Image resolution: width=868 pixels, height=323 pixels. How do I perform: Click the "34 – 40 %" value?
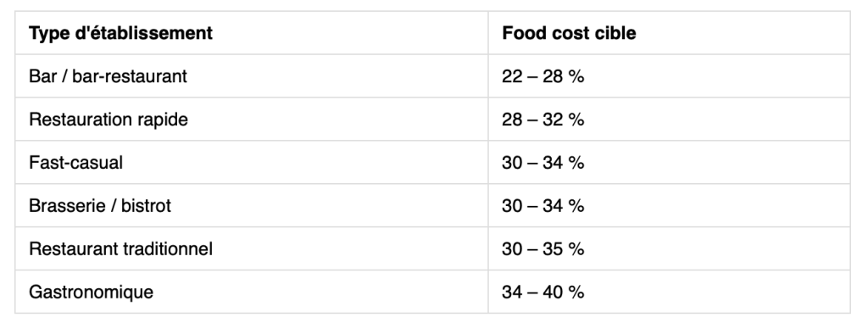pyautogui.click(x=543, y=292)
